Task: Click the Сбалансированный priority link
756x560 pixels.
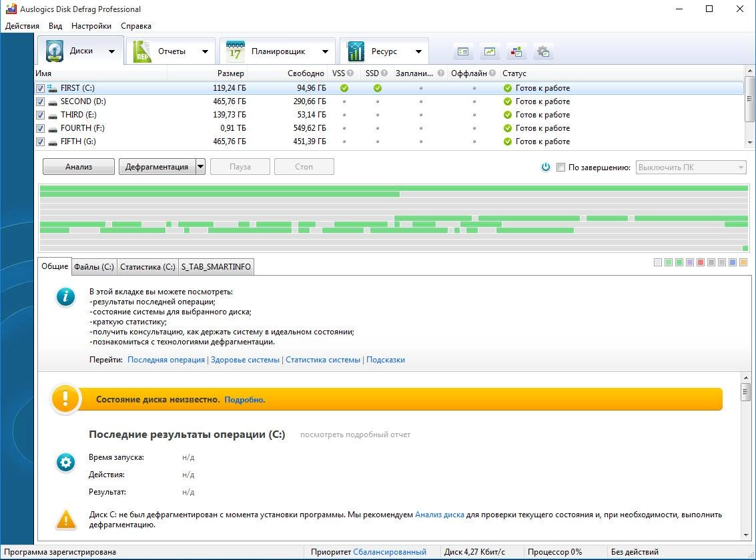Action: [x=390, y=552]
